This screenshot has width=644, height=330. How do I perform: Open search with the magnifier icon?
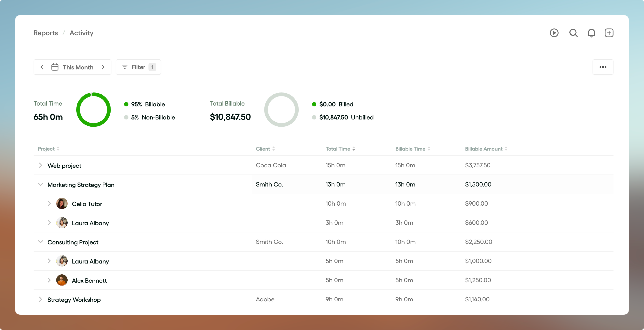pos(573,33)
